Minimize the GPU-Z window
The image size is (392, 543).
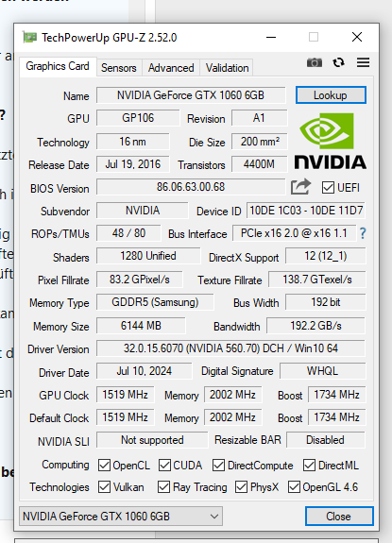[x=271, y=37]
